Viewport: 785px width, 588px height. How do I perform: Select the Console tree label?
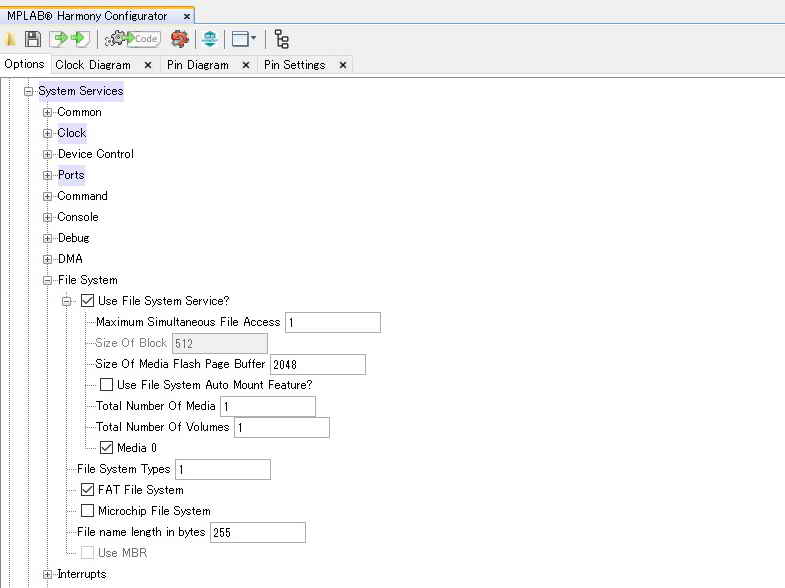[78, 217]
